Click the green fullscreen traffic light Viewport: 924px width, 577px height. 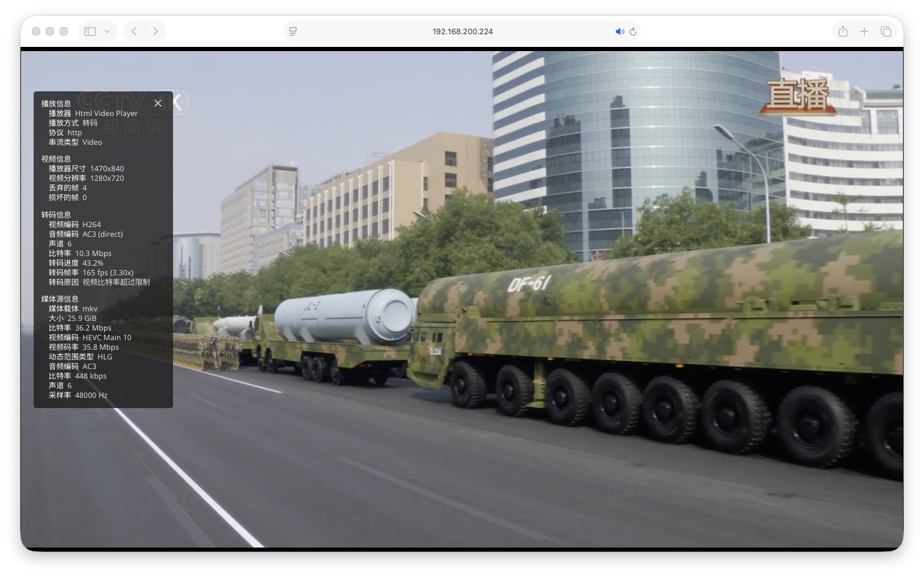click(x=64, y=31)
